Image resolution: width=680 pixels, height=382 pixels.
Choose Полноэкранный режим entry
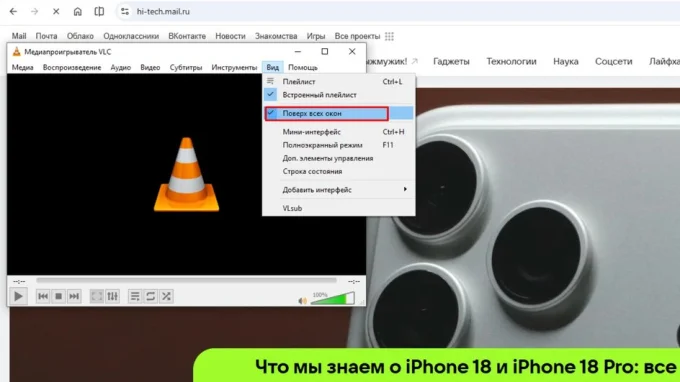pos(339,145)
